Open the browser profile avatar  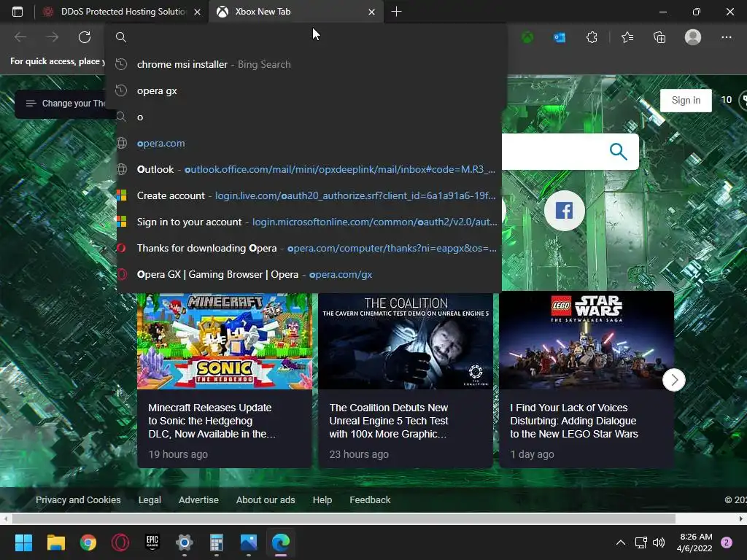coord(693,37)
